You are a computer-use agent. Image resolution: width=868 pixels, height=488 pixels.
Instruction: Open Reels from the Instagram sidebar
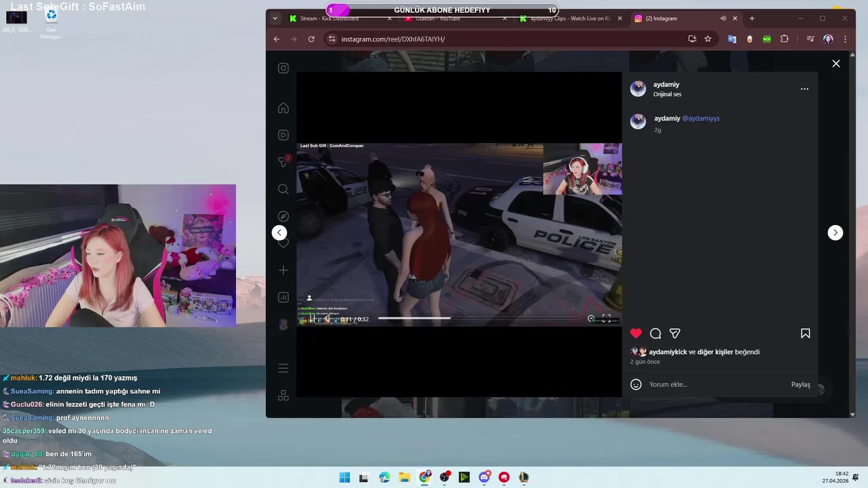283,135
